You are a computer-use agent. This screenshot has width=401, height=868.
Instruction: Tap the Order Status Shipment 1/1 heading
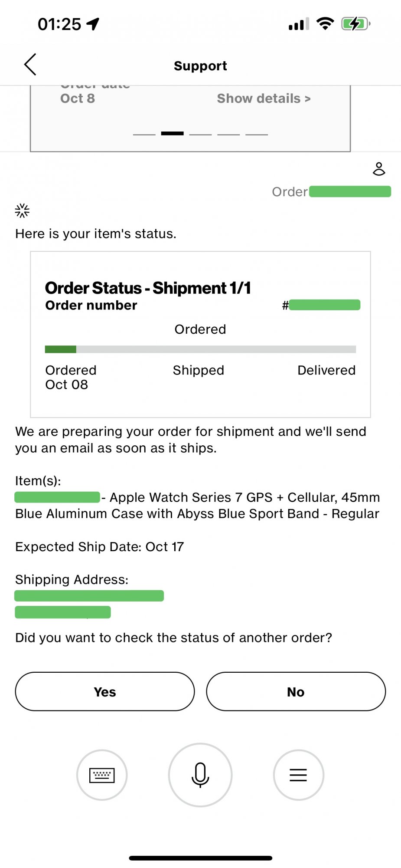[148, 288]
